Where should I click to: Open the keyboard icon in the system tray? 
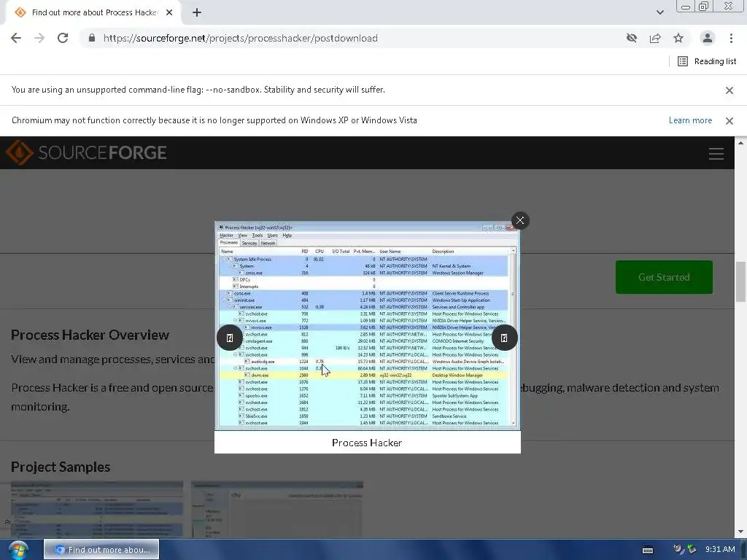[648, 550]
